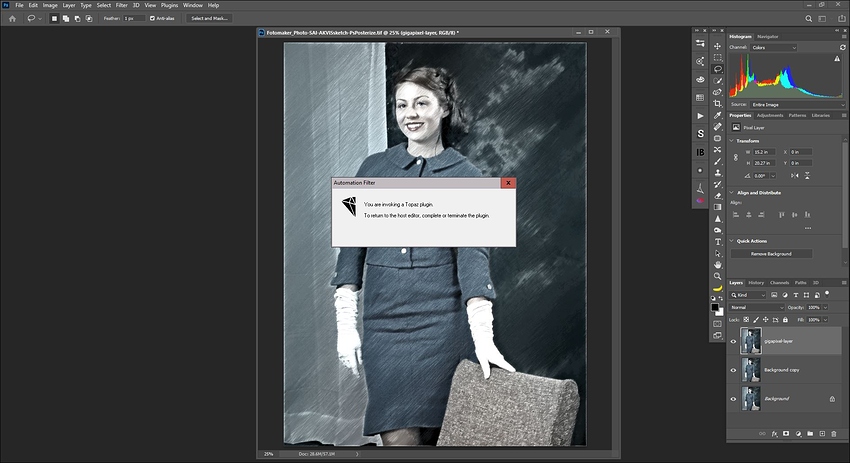Select the Brush tool
This screenshot has height=463, width=850.
718,161
